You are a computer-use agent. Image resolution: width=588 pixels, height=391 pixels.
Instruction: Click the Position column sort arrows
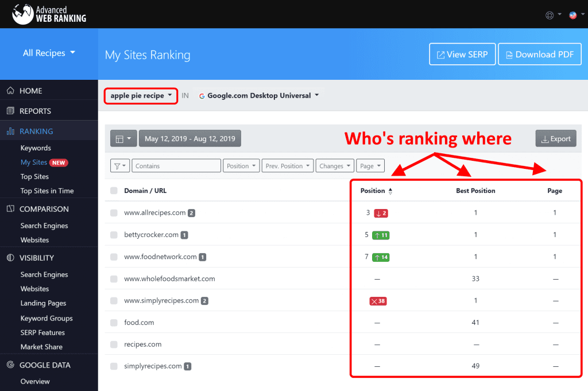pos(390,191)
